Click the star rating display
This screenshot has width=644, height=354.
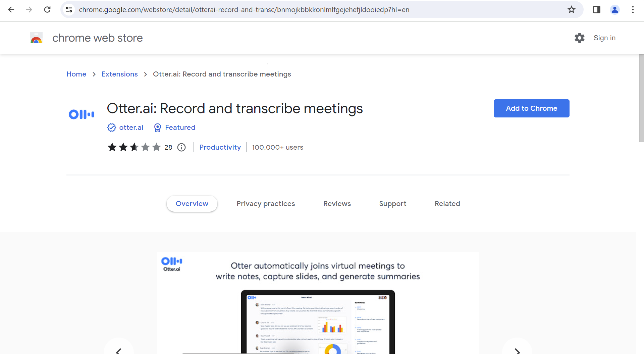click(134, 147)
